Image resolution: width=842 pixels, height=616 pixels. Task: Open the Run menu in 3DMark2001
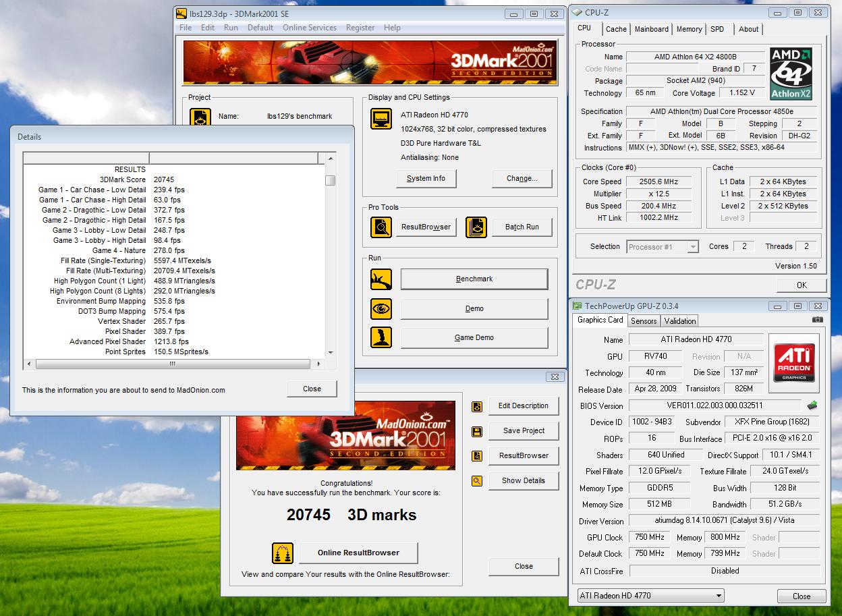click(x=231, y=28)
